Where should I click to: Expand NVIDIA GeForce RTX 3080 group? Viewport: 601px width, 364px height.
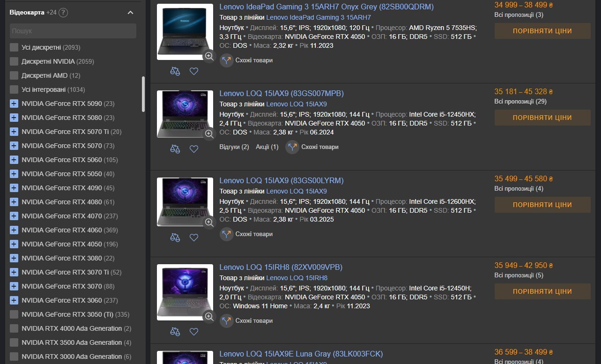(14, 258)
